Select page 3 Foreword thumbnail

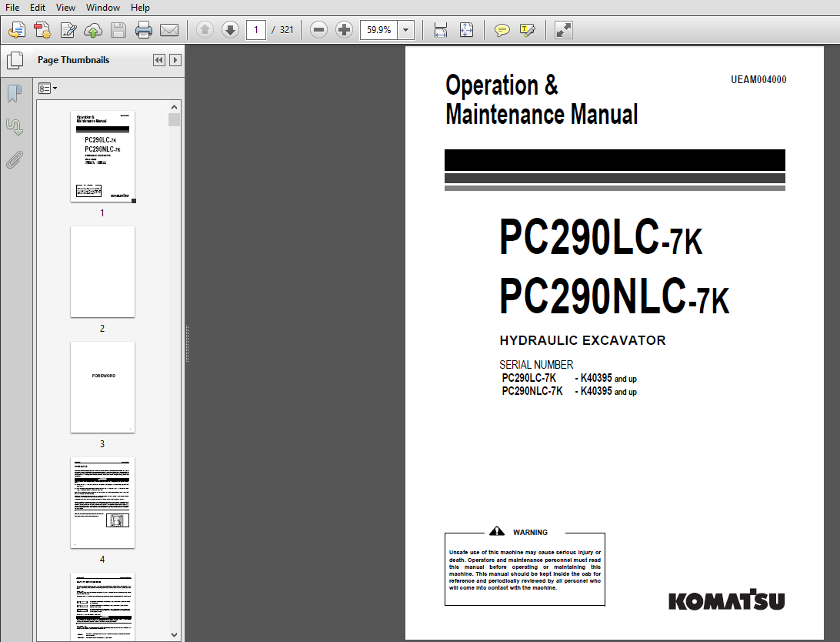[103, 387]
